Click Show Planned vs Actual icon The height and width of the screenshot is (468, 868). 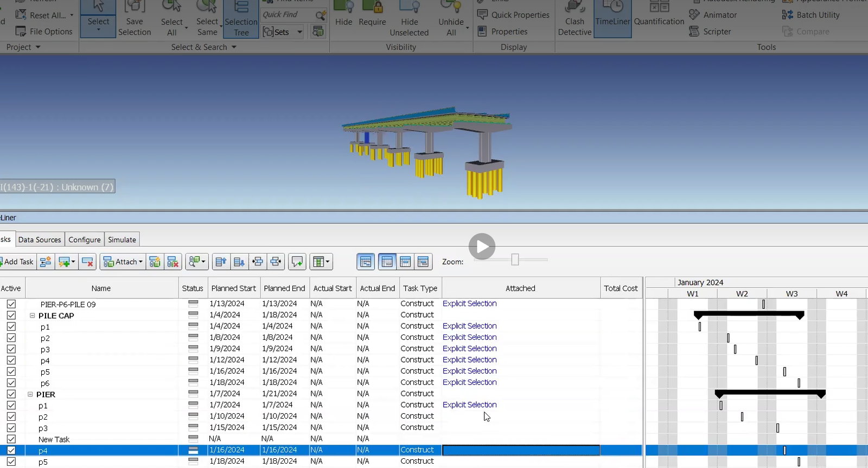423,262
